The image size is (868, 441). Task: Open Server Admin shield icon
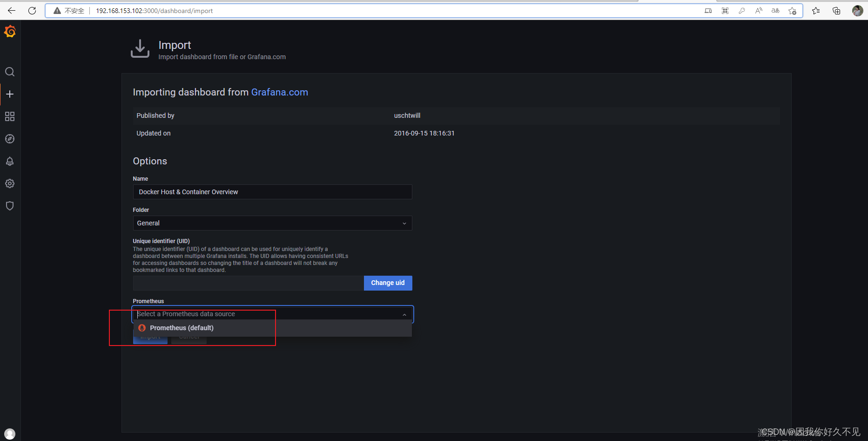point(10,206)
